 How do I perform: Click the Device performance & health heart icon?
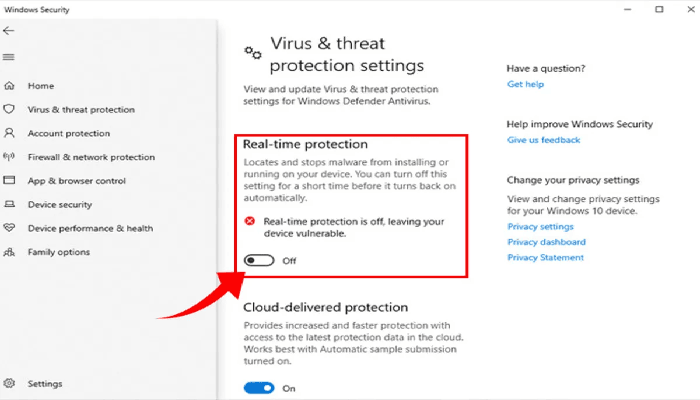tap(9, 228)
